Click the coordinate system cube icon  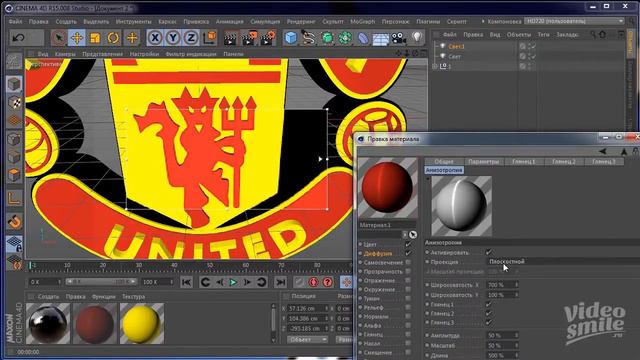[x=209, y=38]
